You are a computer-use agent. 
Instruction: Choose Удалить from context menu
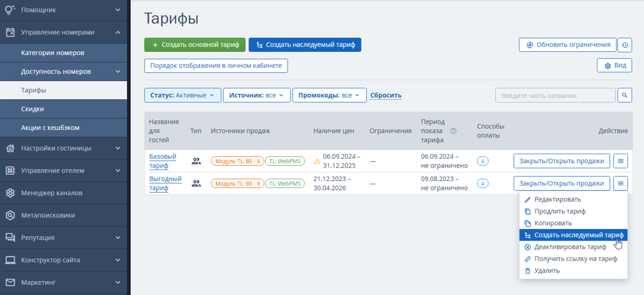tap(573, 271)
